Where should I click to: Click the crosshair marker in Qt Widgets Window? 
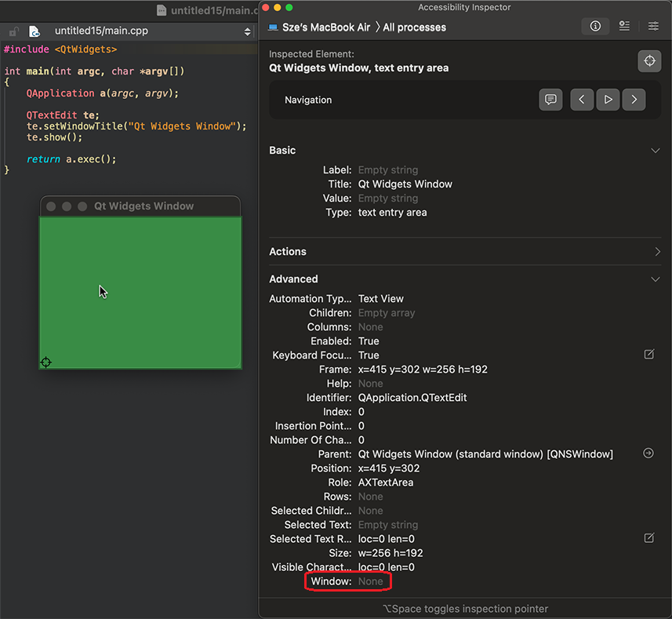pyautogui.click(x=45, y=362)
